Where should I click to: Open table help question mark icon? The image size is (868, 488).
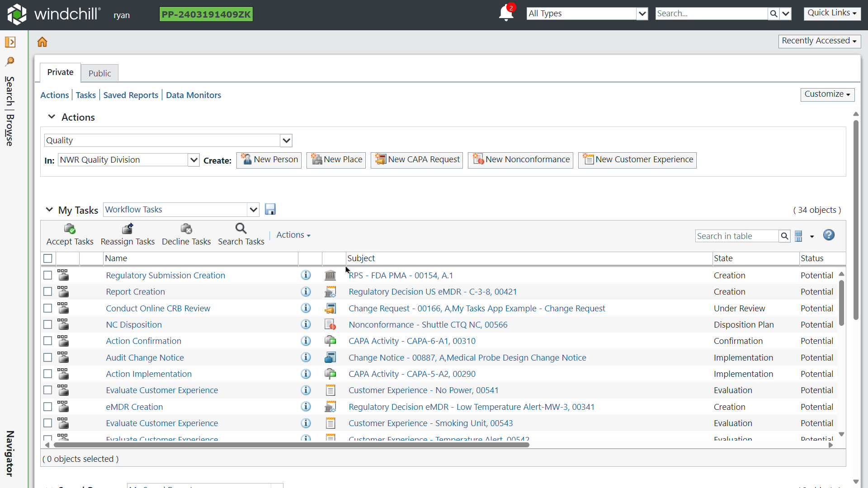click(x=829, y=235)
